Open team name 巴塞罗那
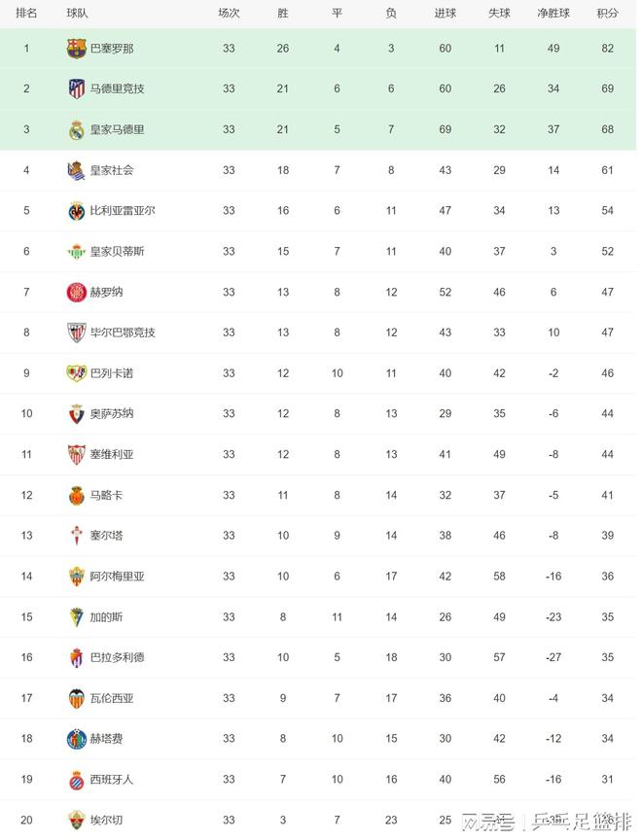642x840 pixels. point(112,49)
